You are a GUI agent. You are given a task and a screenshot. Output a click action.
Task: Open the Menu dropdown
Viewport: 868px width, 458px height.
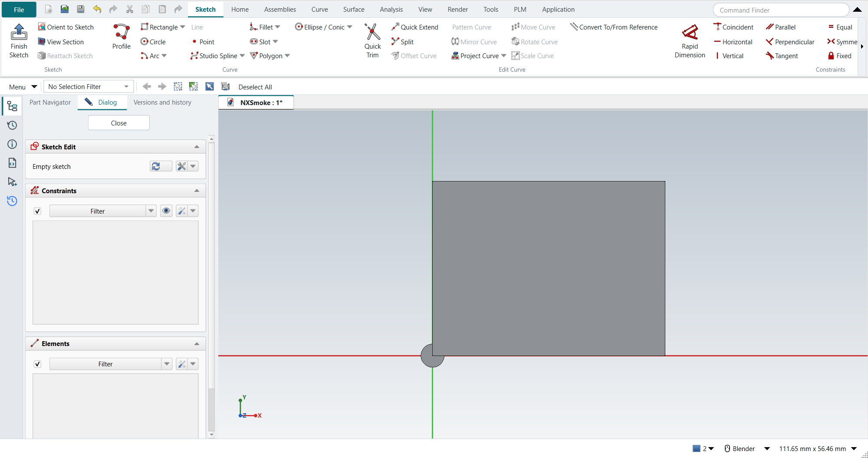point(23,87)
